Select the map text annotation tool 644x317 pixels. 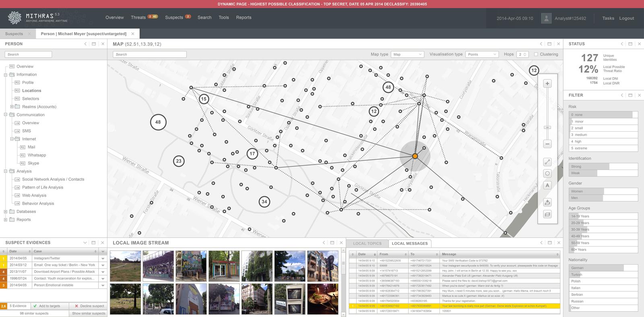tap(547, 185)
